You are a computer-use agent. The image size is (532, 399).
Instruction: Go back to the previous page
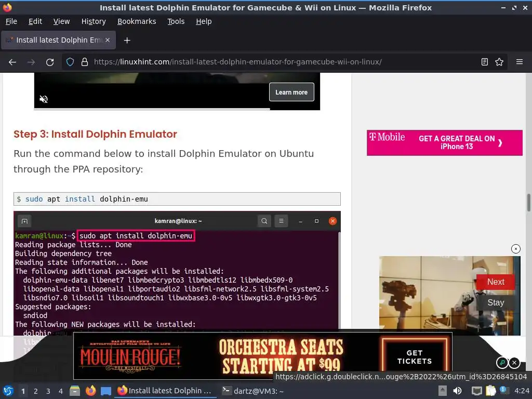pyautogui.click(x=12, y=62)
